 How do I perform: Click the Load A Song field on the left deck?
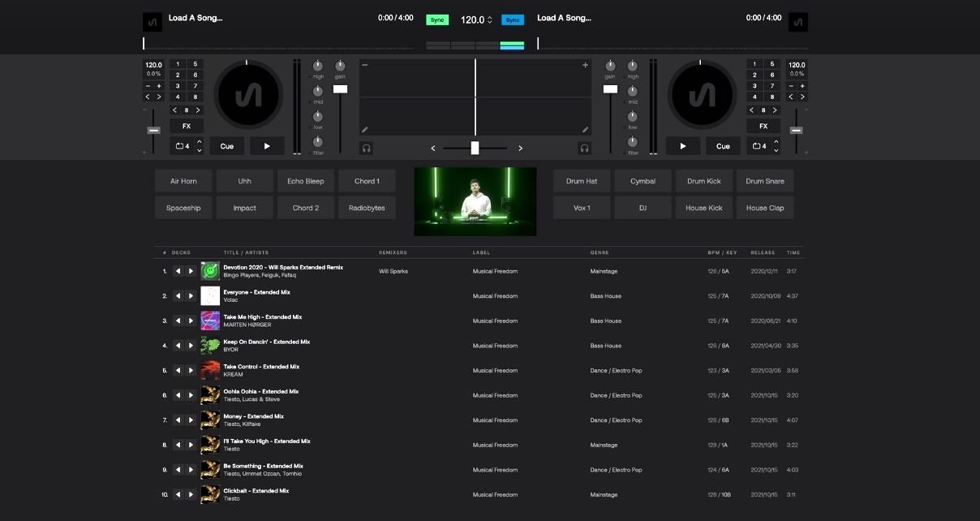point(195,18)
